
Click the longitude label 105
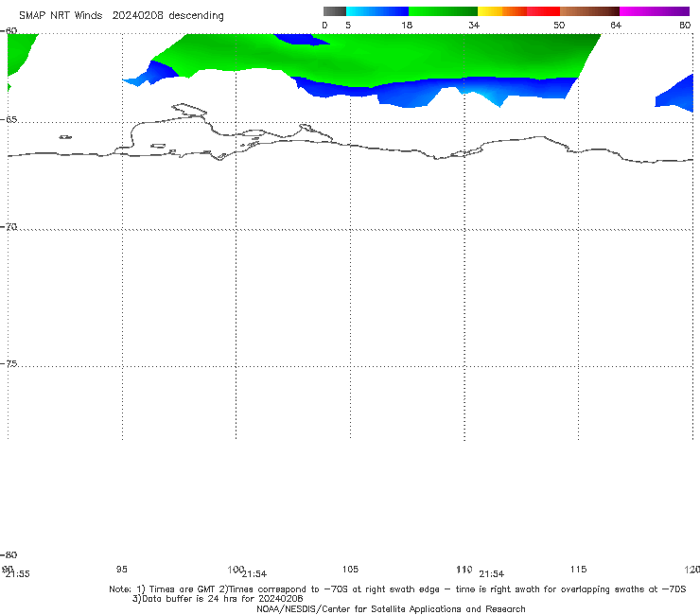[350, 569]
